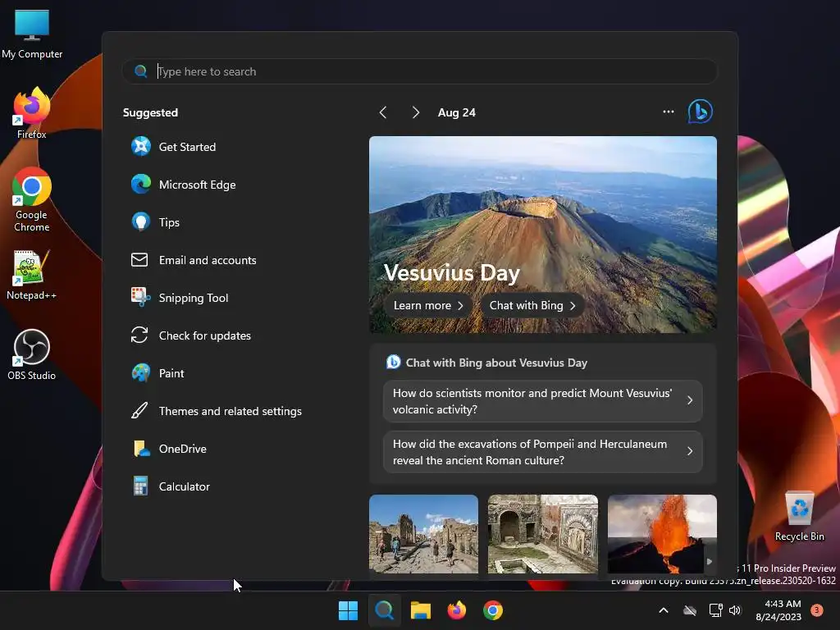
Task: Open the three-dot more options menu
Action: click(668, 112)
